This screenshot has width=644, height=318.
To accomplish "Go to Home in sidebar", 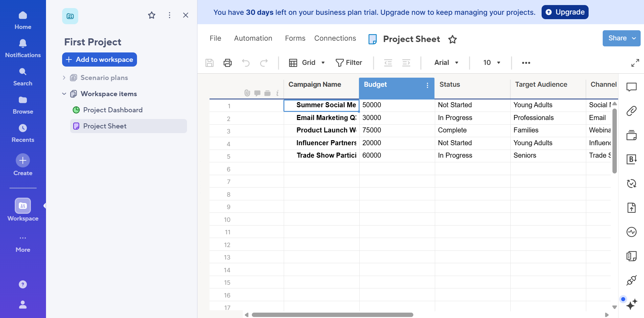I will coord(23,20).
